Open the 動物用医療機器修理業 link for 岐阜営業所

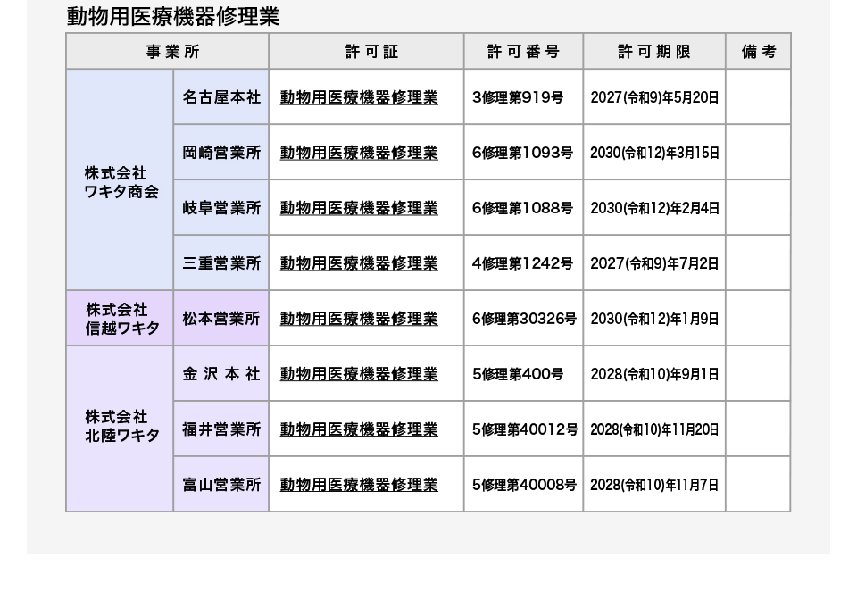click(x=359, y=208)
